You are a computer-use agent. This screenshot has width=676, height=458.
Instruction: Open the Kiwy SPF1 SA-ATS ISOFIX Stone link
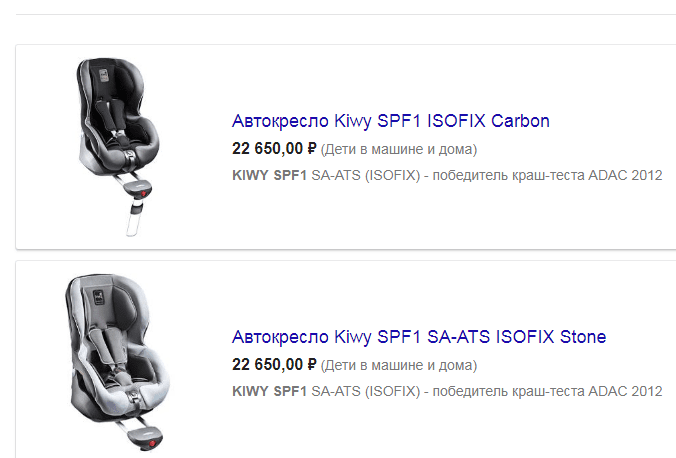418,336
